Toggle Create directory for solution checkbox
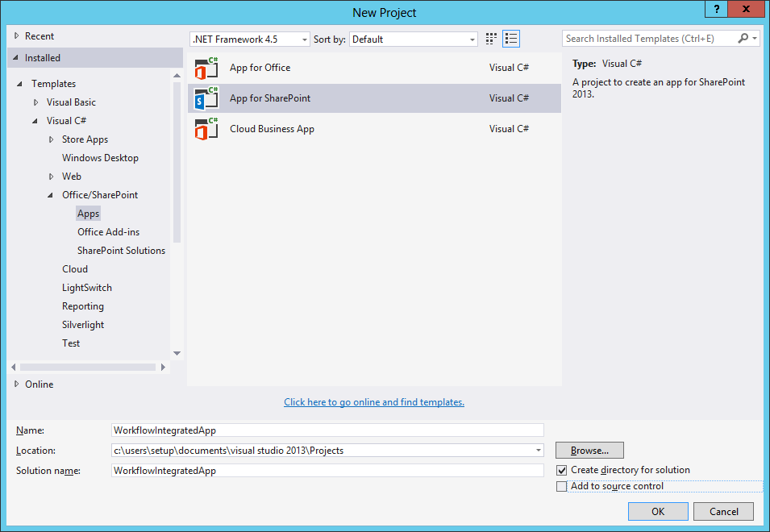The height and width of the screenshot is (532, 770). tap(561, 470)
